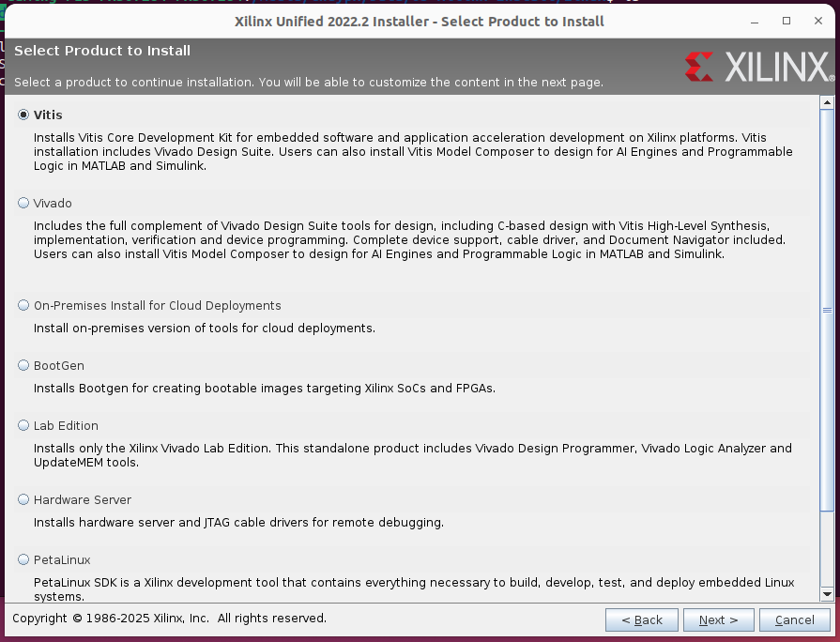
Task: Go to the next installer page
Action: 718,620
